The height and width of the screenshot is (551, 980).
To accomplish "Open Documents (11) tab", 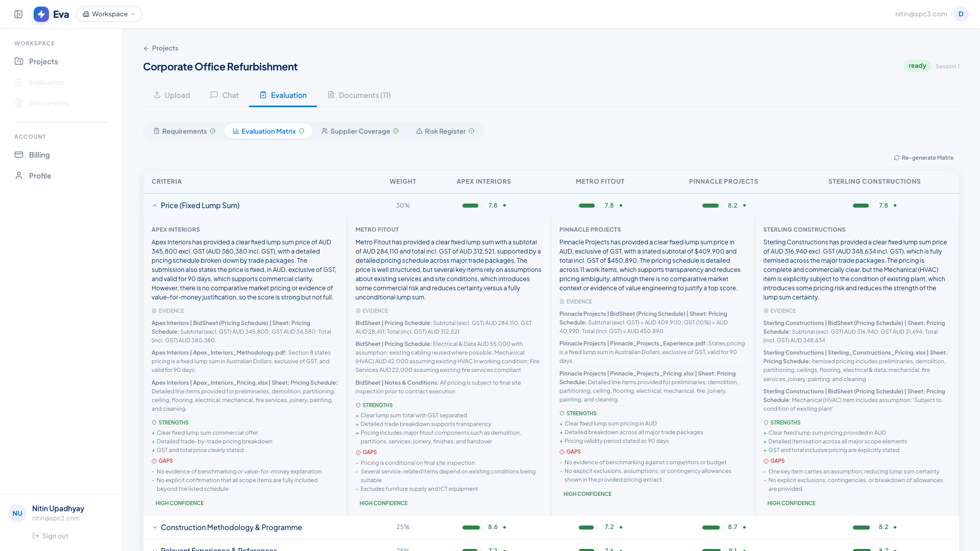I will click(359, 95).
